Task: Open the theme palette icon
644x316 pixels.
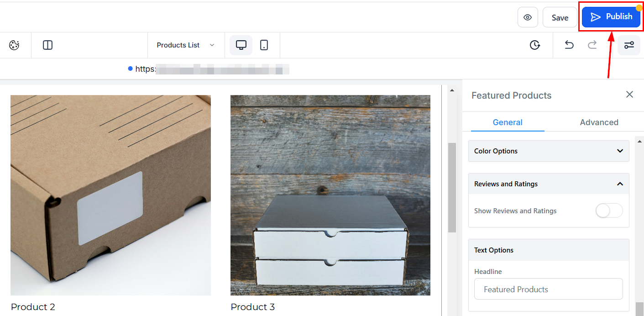Action: tap(14, 45)
